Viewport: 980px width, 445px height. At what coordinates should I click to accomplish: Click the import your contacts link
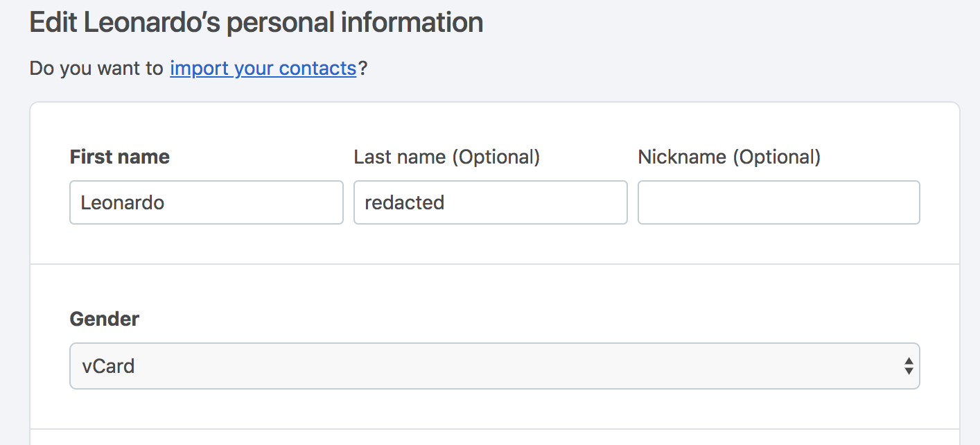(262, 68)
